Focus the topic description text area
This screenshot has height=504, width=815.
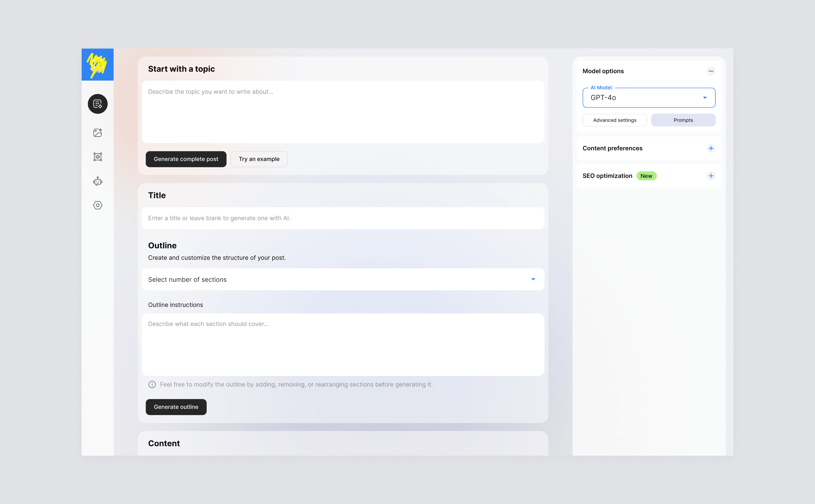click(343, 112)
